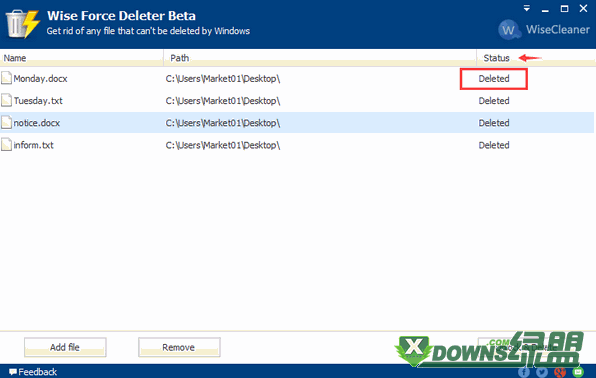Close the Wise Force Deleter window
This screenshot has width=596, height=378.
pos(583,8)
